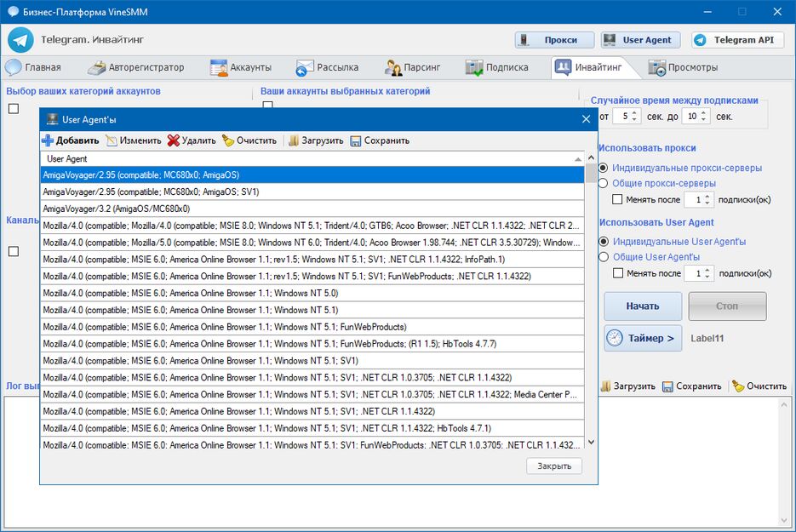Select the row ending with HbTools 4.7.1)
The width and height of the screenshot is (796, 532).
click(x=312, y=428)
